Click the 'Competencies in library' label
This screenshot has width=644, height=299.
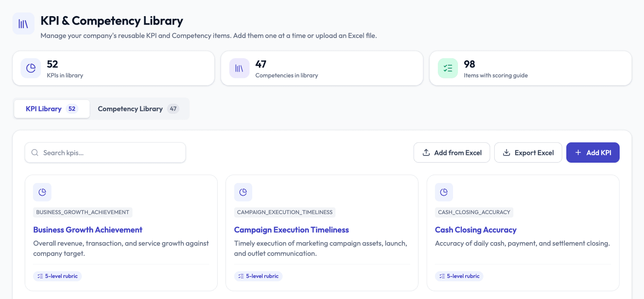click(x=287, y=75)
